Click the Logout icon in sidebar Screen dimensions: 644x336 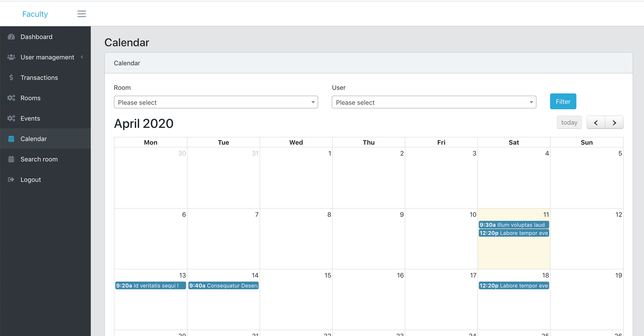(x=11, y=180)
